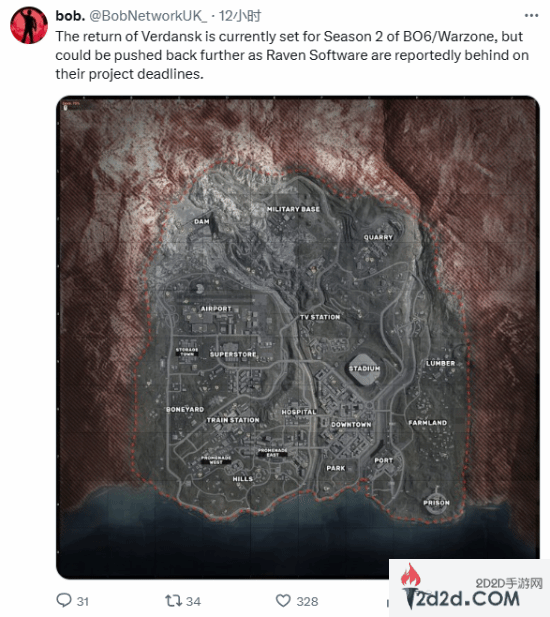550x617 pixels.
Task: Click the bob. display name
Action: [70, 16]
